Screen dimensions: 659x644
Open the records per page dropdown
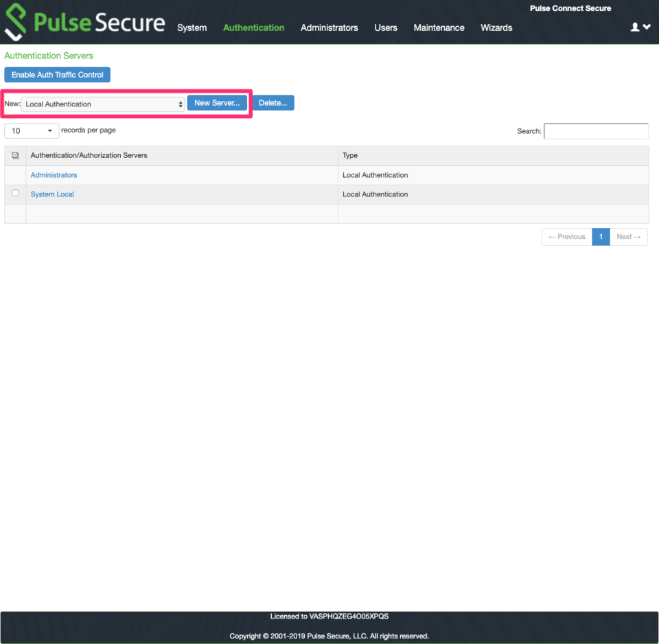point(31,130)
